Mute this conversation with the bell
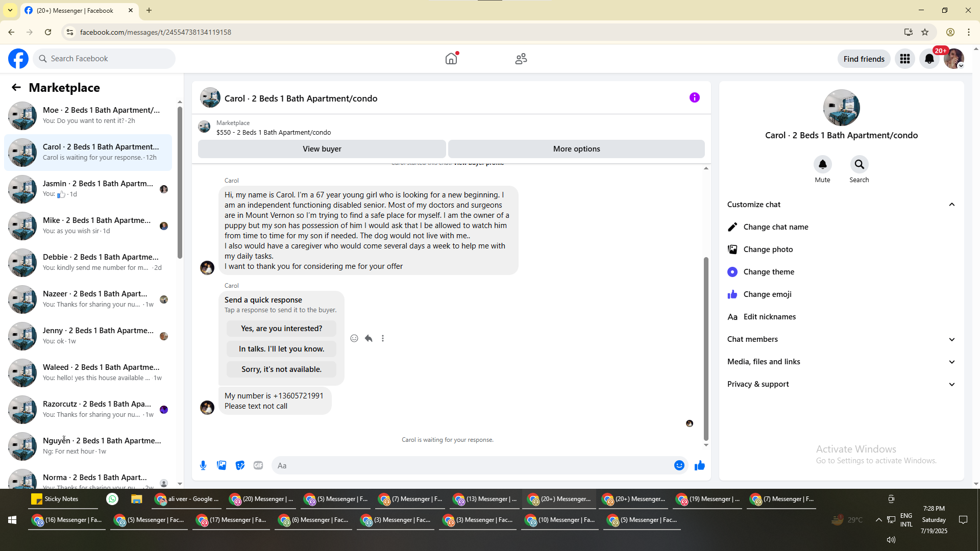This screenshot has width=980, height=551. pos(822,165)
